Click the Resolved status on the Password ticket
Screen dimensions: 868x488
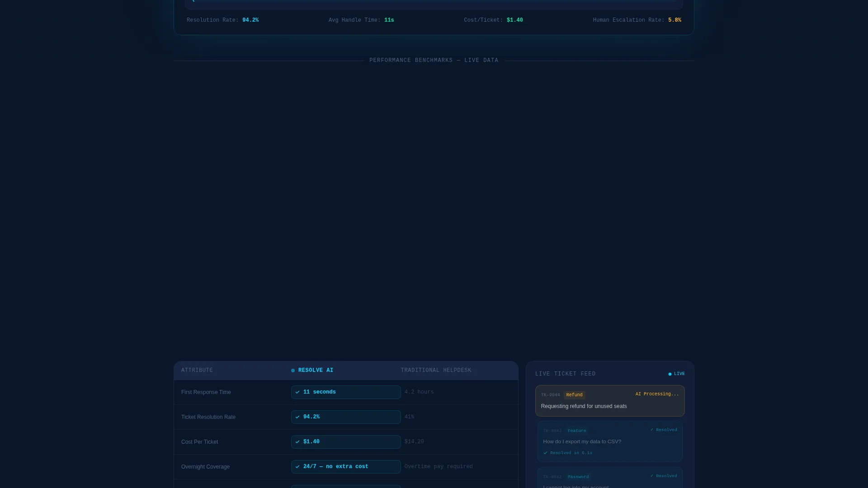pyautogui.click(x=664, y=476)
